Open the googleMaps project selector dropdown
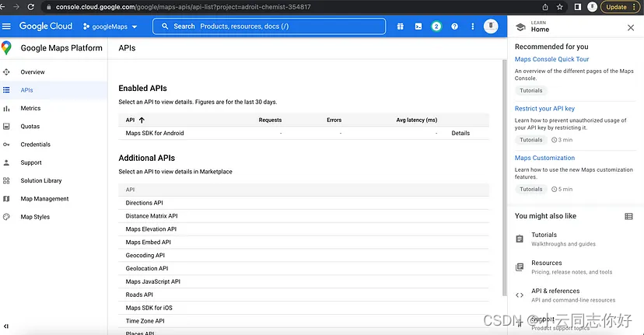644x335 pixels. tap(110, 26)
